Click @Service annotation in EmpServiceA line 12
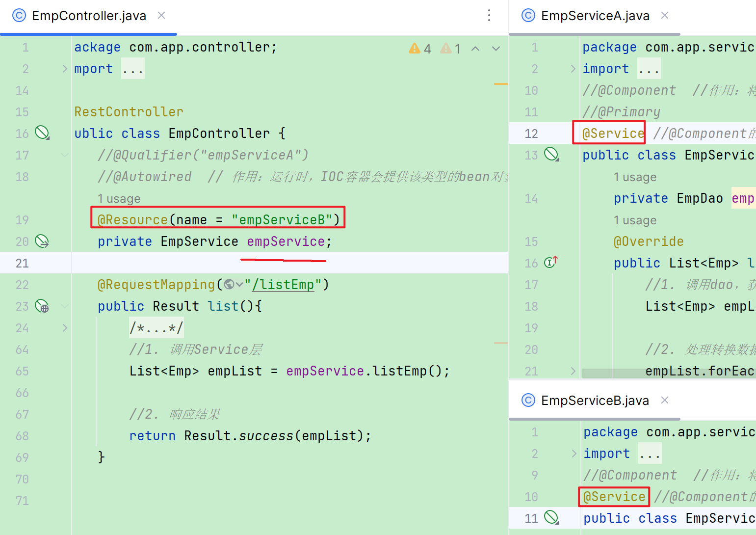Viewport: 756px width, 535px height. (x=613, y=134)
